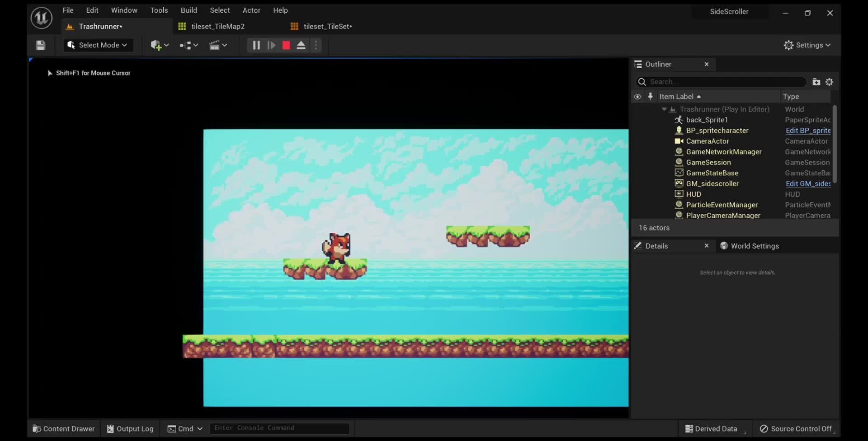
Task: Expand the Settings dropdown
Action: point(807,45)
